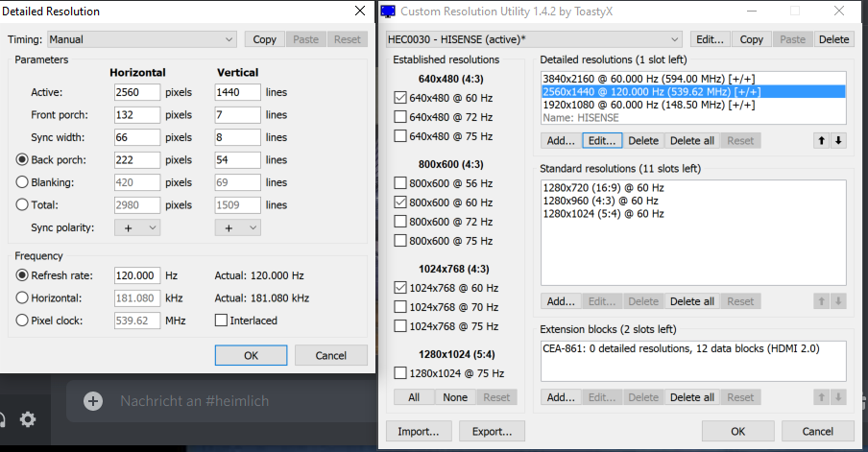Open the horizontal sync polarity dropdown
Image resolution: width=868 pixels, height=452 pixels.
pyautogui.click(x=137, y=227)
